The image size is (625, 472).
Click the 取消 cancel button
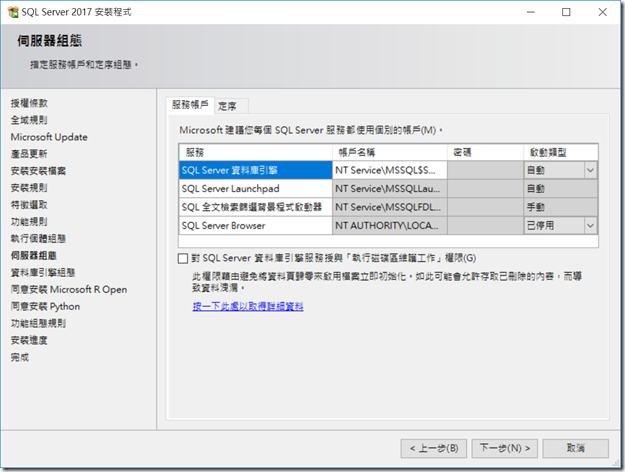576,448
